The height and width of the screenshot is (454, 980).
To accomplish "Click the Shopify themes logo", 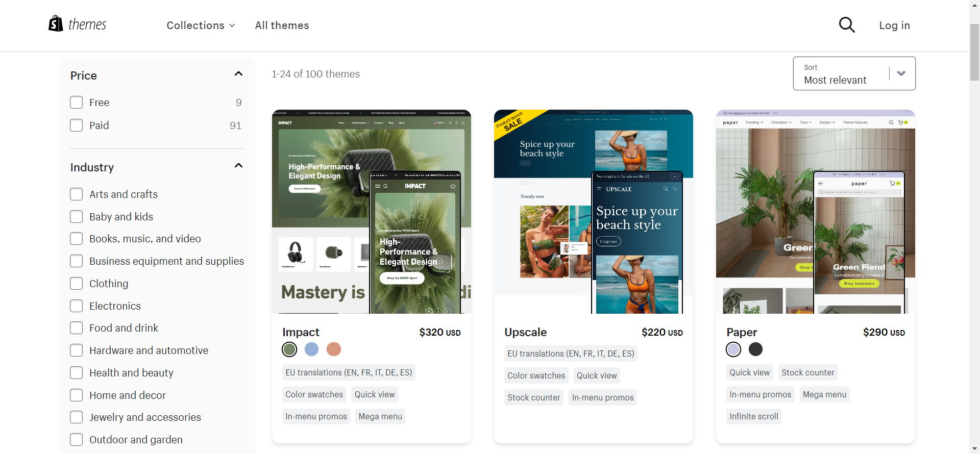I will point(77,24).
